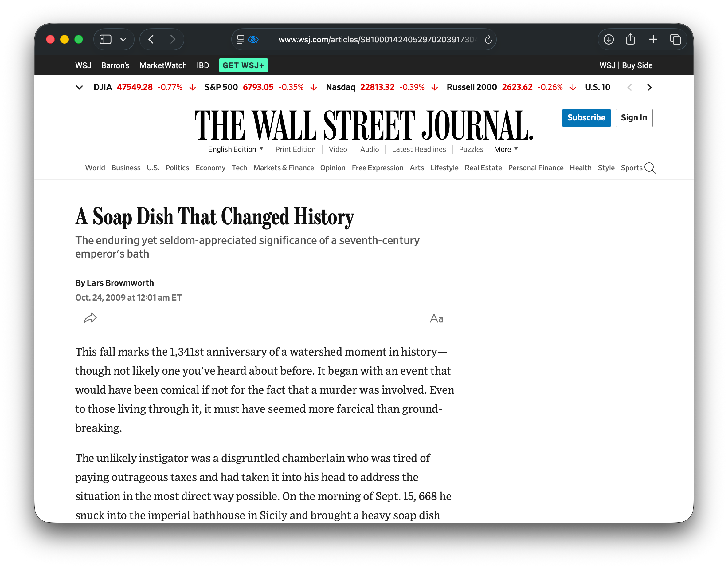Open the sidebar tab group dropdown chevron
This screenshot has width=728, height=568.
tap(123, 39)
